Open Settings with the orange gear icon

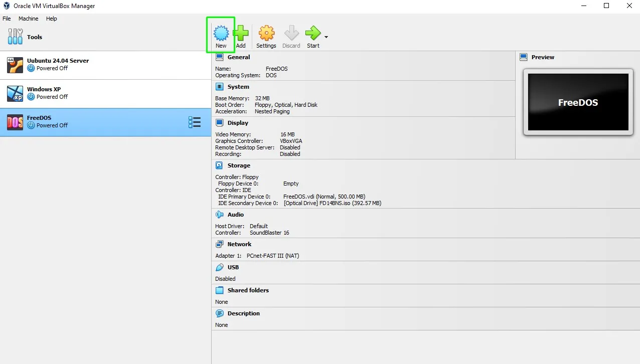(266, 34)
